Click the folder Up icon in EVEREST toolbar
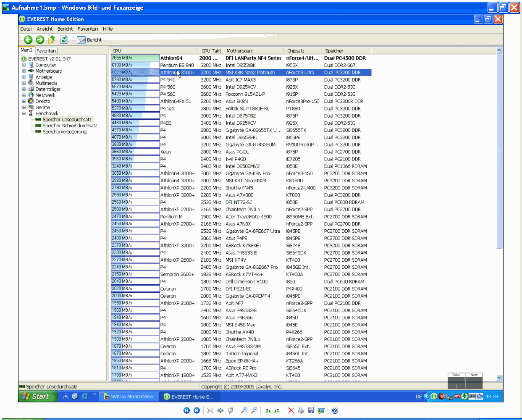 [52, 39]
